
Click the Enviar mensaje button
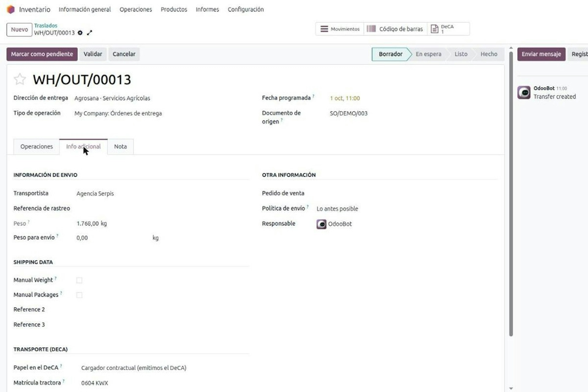(x=541, y=54)
